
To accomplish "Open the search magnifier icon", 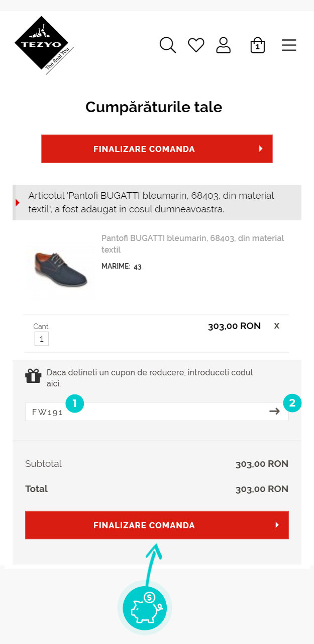I will tap(168, 45).
